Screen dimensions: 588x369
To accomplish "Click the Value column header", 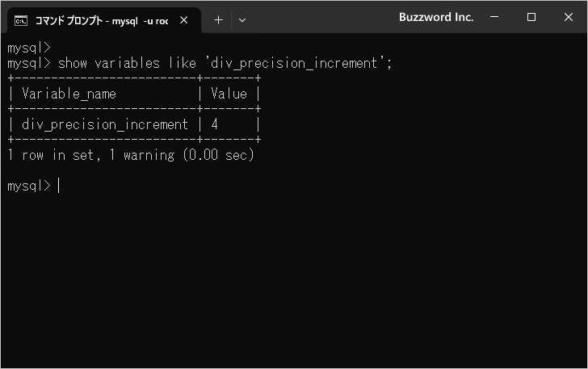I will coord(229,94).
